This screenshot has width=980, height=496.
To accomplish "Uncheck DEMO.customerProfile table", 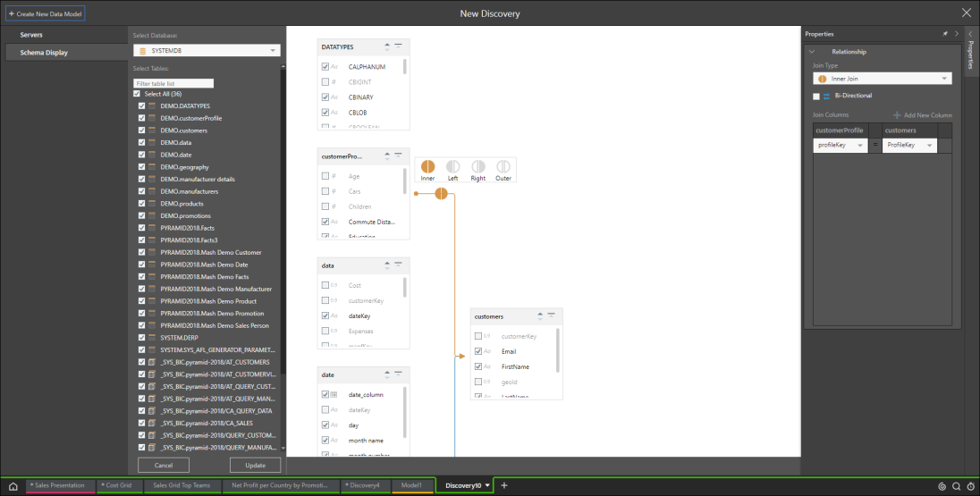I will [x=142, y=118].
